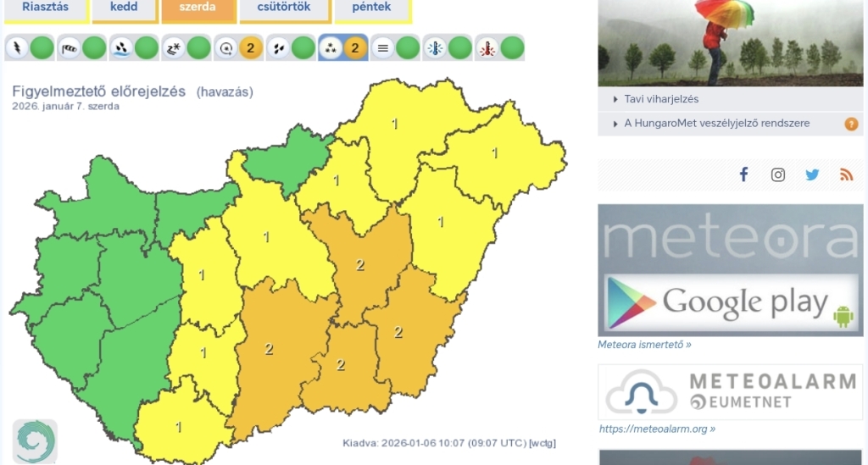Screen dimensions: 868x465
Task: Select the extreme cold thermometer icon
Action: pos(435,48)
